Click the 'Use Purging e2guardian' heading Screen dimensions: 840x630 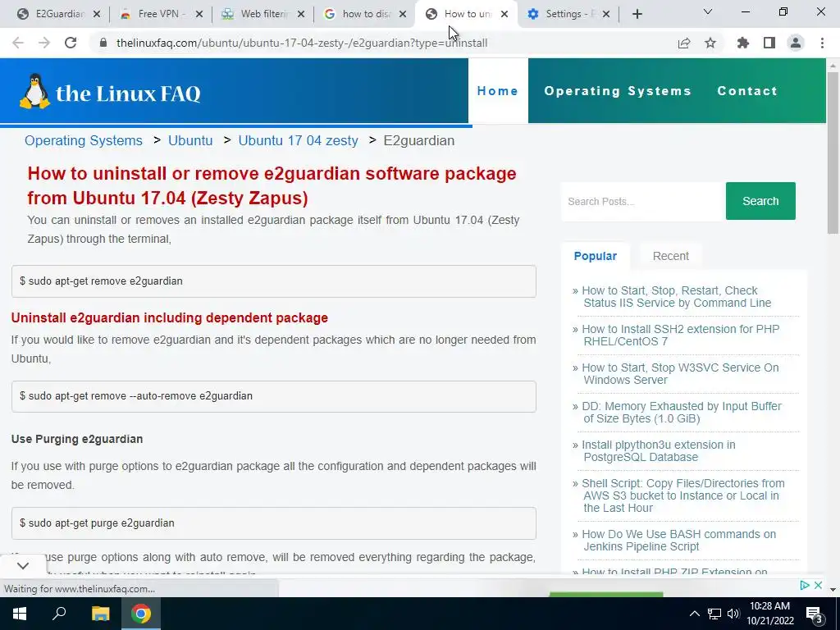(x=77, y=439)
